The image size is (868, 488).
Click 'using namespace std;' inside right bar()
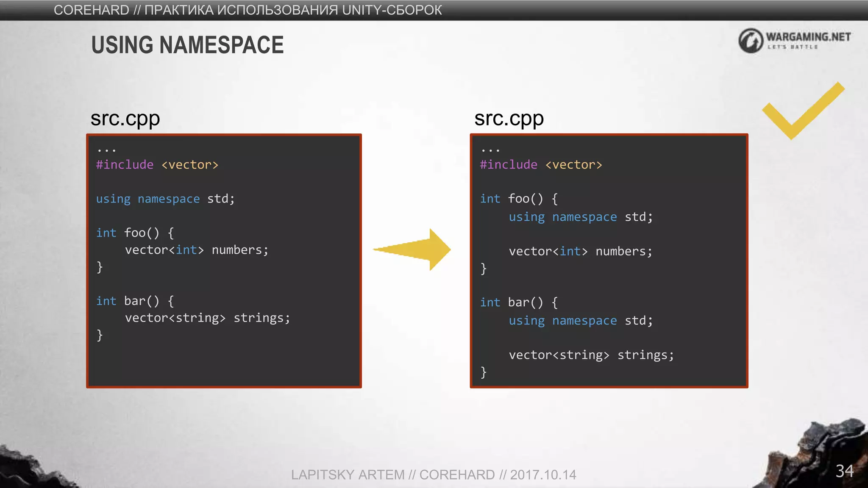[x=581, y=321]
